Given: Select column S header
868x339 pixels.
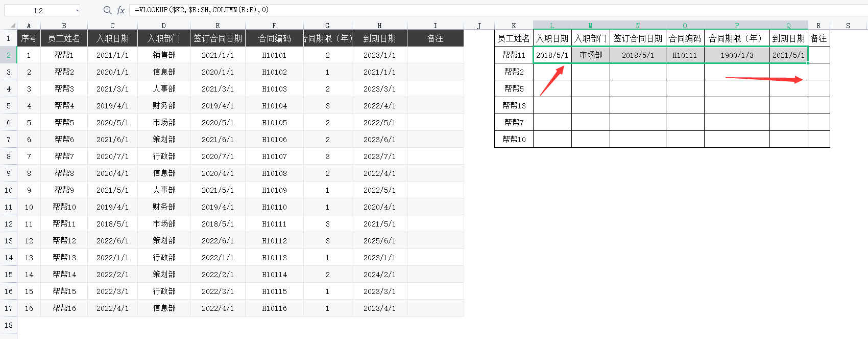Looking at the screenshot, I should click(848, 26).
